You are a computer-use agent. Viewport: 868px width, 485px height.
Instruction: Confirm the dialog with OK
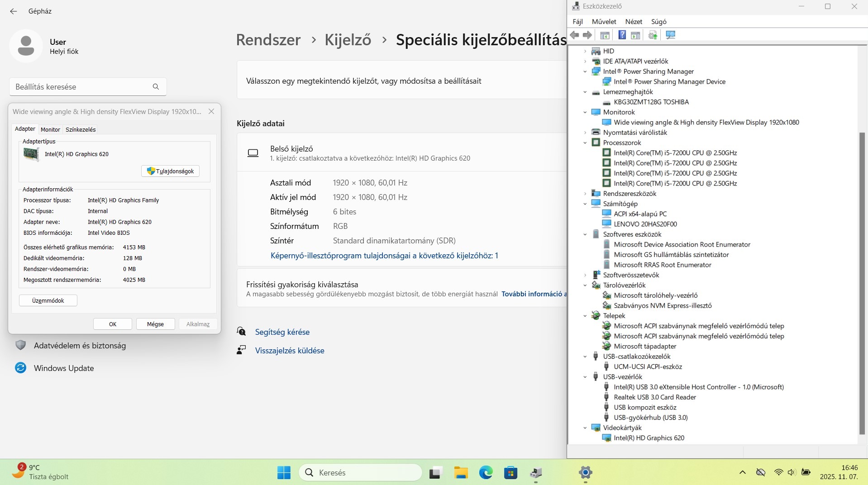click(113, 324)
